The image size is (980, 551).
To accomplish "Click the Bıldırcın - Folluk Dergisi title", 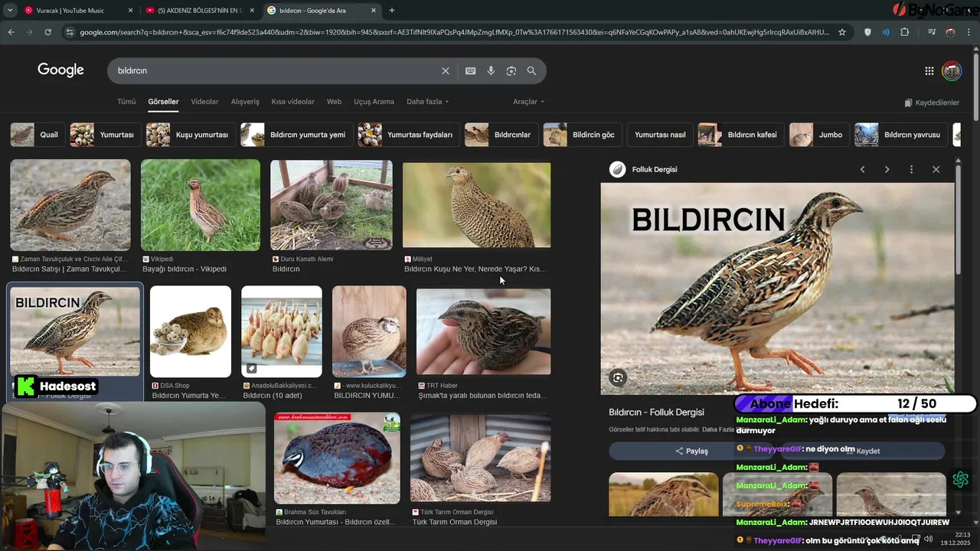I will tap(656, 412).
